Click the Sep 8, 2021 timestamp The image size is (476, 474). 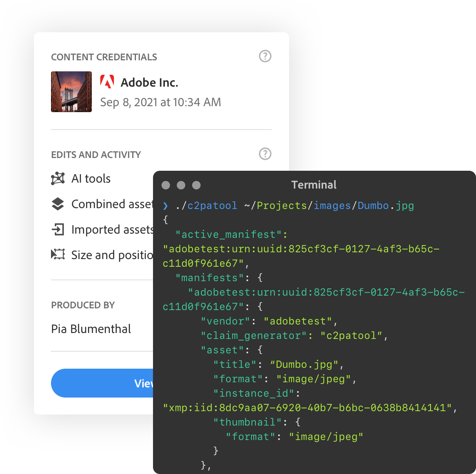161,102
